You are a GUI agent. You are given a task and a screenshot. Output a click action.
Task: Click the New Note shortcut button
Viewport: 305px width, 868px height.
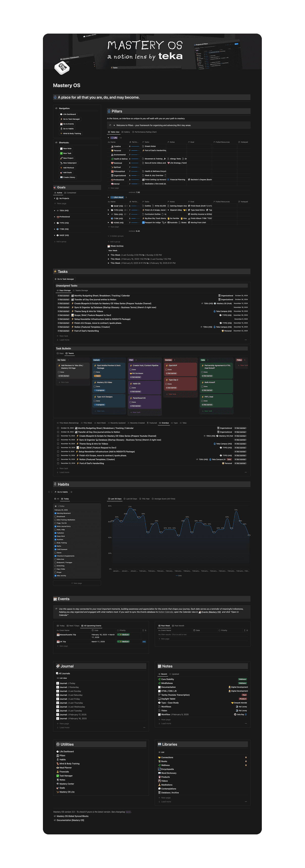pos(66,148)
